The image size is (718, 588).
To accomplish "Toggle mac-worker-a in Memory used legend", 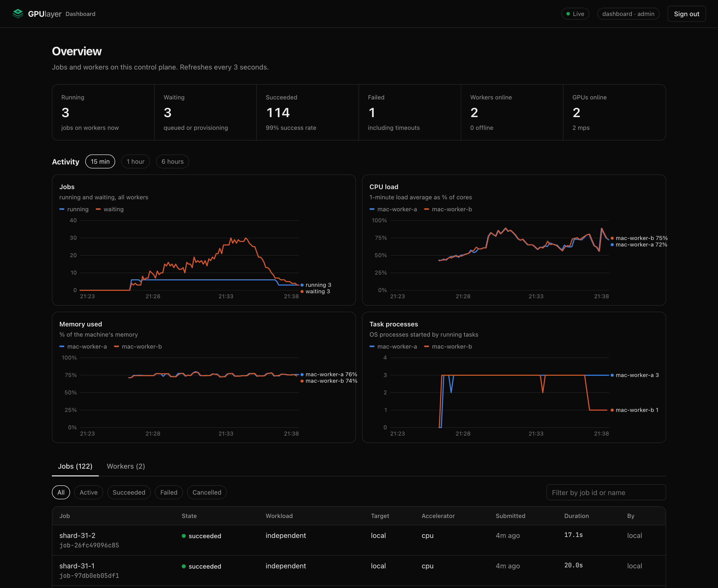I will pyautogui.click(x=83, y=347).
